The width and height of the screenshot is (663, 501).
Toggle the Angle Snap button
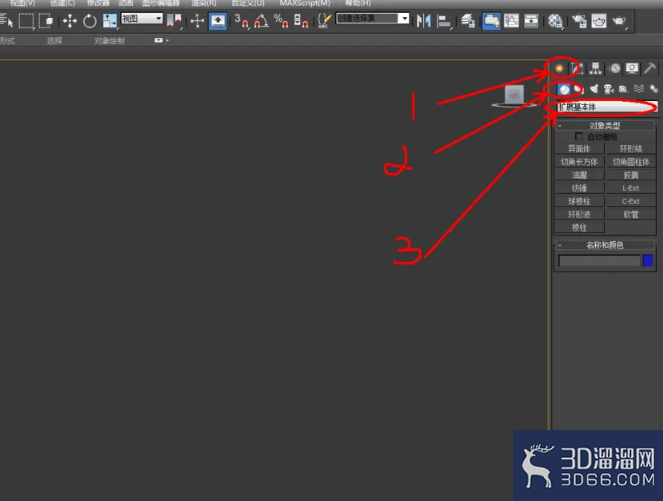[x=261, y=21]
